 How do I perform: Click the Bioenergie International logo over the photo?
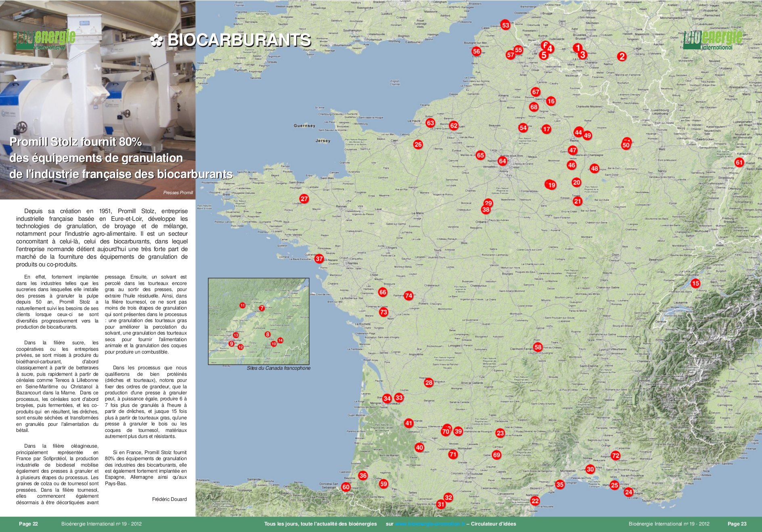[x=46, y=40]
